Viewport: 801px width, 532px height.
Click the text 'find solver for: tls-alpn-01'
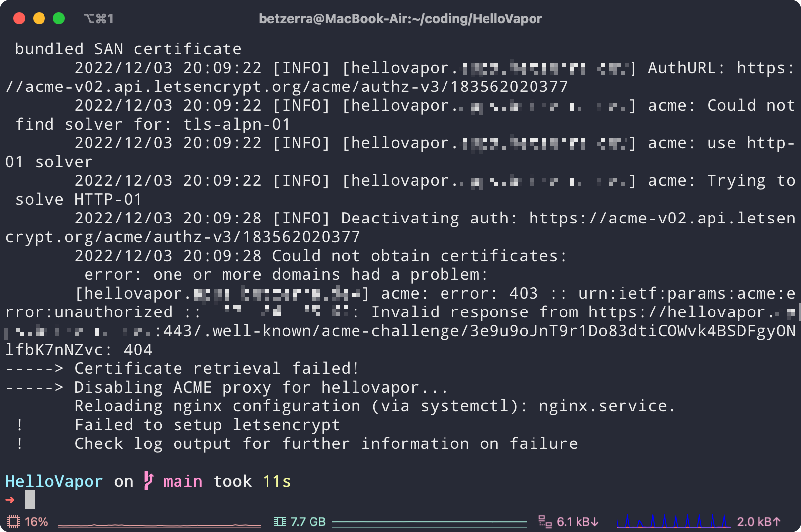click(153, 124)
